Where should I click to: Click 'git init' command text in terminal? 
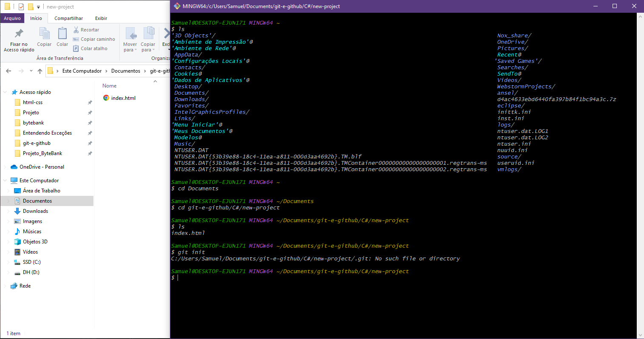192,252
